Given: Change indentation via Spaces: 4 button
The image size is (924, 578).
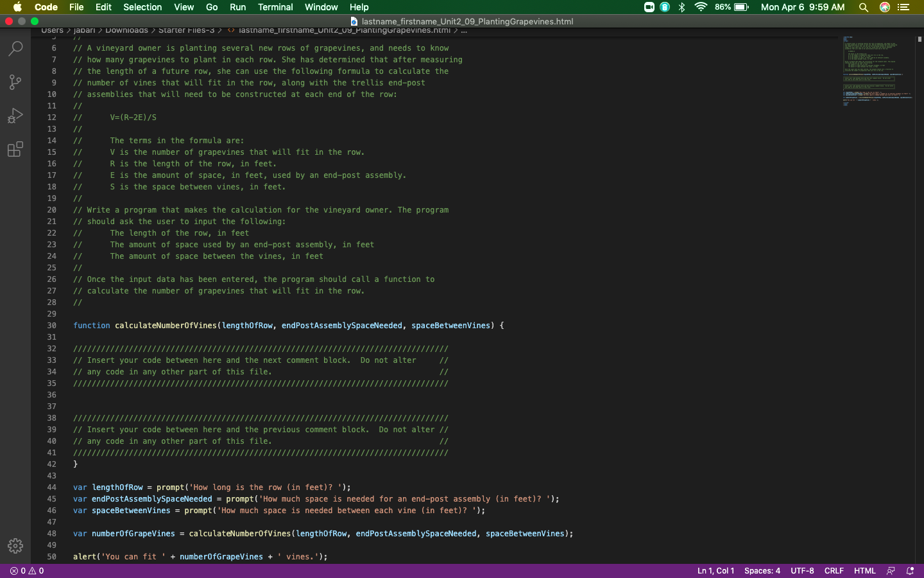Looking at the screenshot, I should [762, 570].
